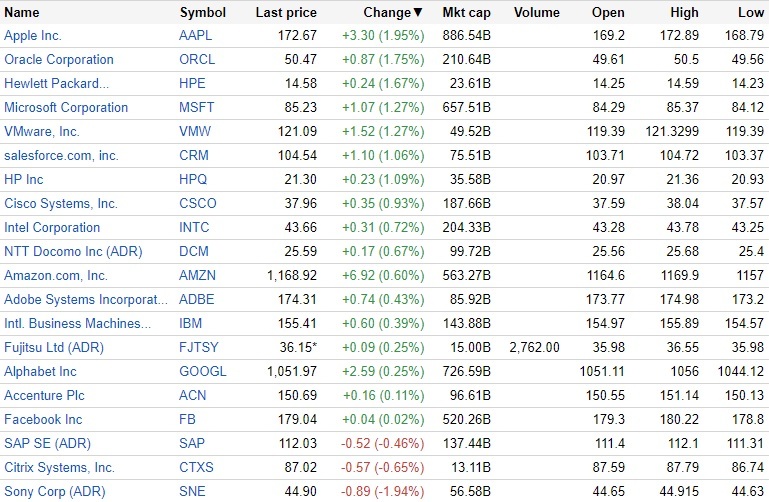
Task: Open the Cisco Systems, Inc. link
Action: pos(61,203)
